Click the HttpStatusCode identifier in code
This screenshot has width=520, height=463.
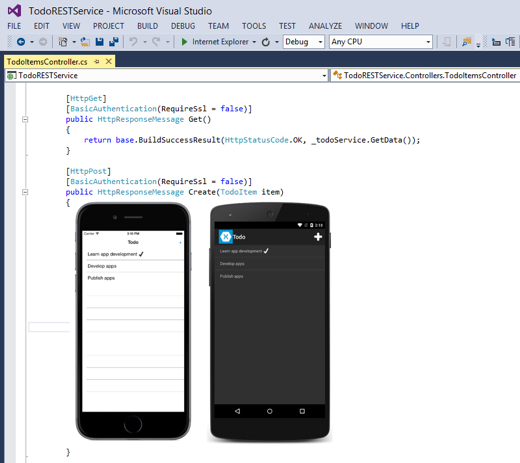(257, 140)
